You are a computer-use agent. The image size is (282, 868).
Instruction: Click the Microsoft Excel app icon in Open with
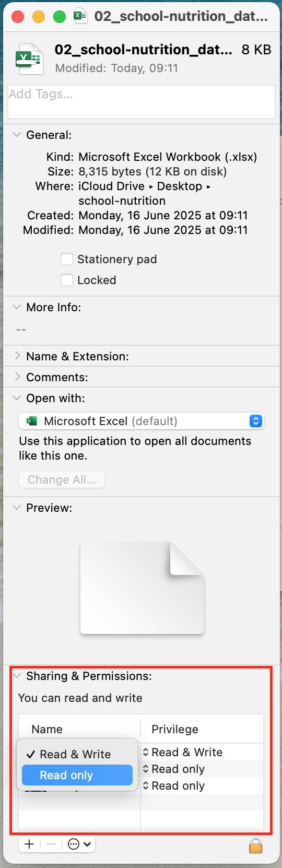[x=32, y=421]
